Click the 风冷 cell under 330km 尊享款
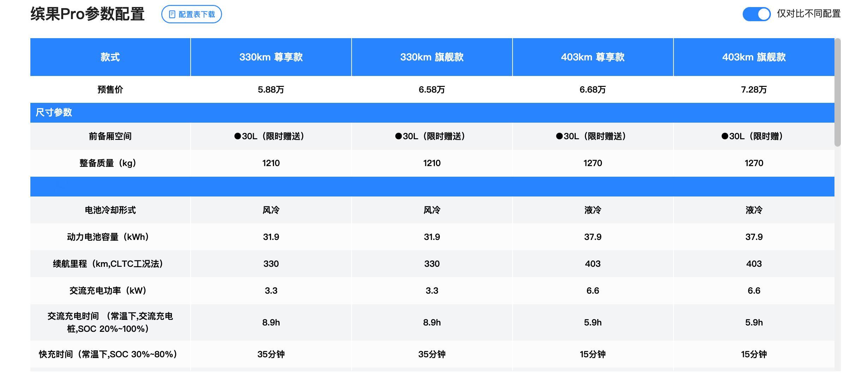868x376 pixels. (x=271, y=210)
